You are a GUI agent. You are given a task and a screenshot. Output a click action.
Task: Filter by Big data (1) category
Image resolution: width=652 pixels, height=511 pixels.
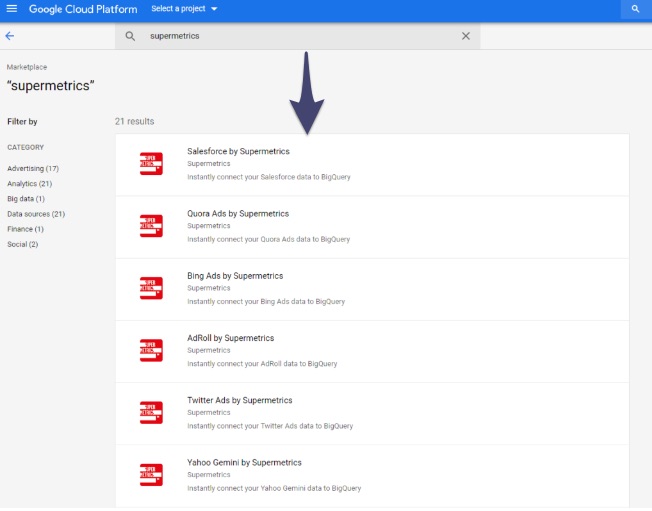pyautogui.click(x=26, y=199)
